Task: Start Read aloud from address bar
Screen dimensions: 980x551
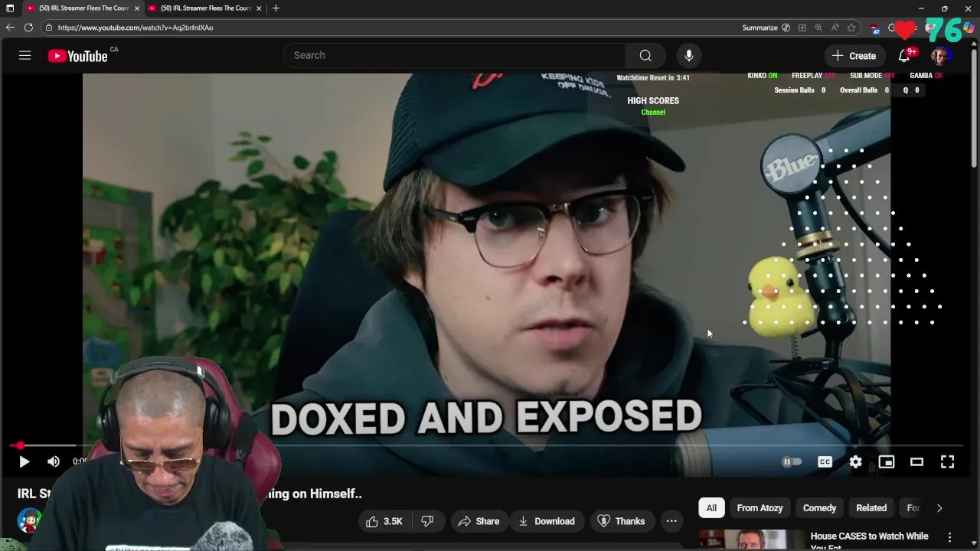Action: tap(835, 28)
